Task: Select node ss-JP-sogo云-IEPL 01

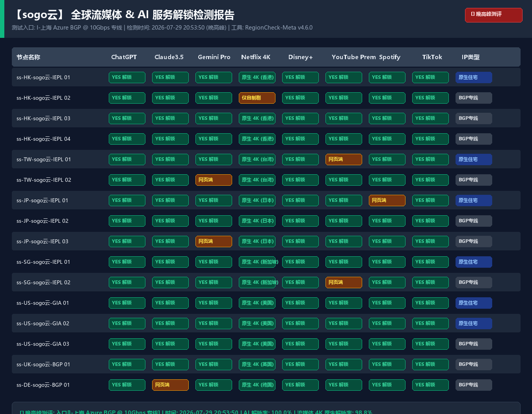Action: tap(43, 200)
